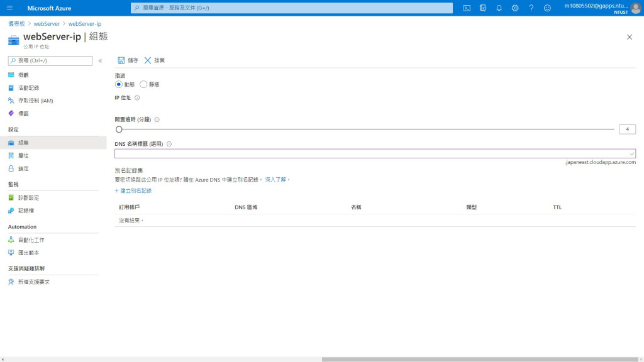Show notifications bell

coord(499,8)
